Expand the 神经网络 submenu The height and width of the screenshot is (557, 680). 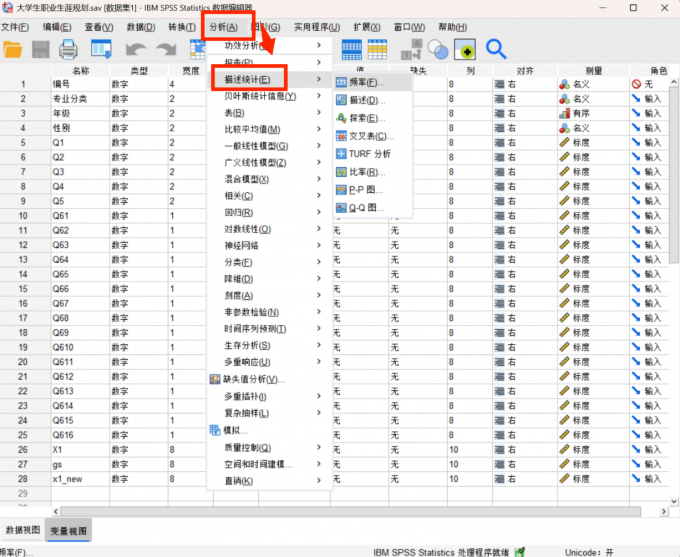point(270,246)
